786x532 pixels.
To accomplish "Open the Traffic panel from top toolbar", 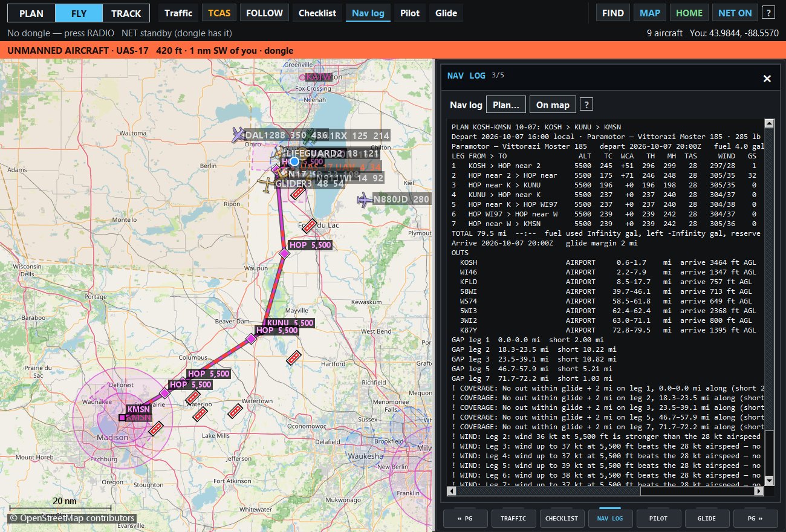I will point(178,13).
